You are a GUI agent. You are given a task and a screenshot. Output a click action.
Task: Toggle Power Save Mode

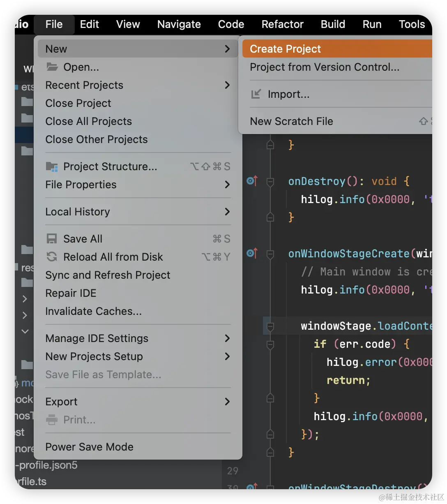click(x=89, y=447)
